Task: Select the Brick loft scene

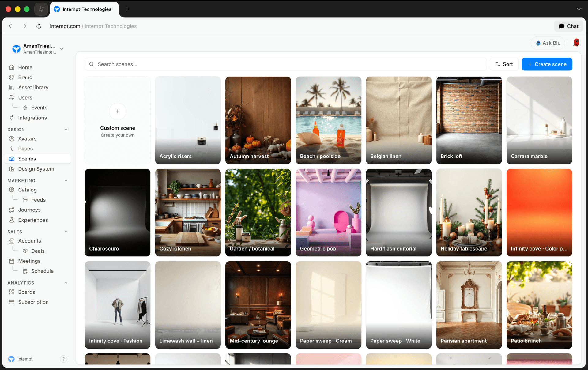Action: point(469,120)
